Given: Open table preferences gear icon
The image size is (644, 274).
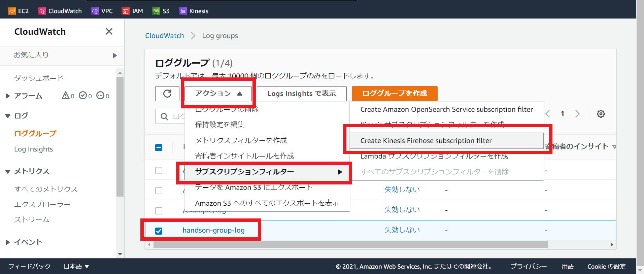Looking at the screenshot, I should click(x=601, y=114).
